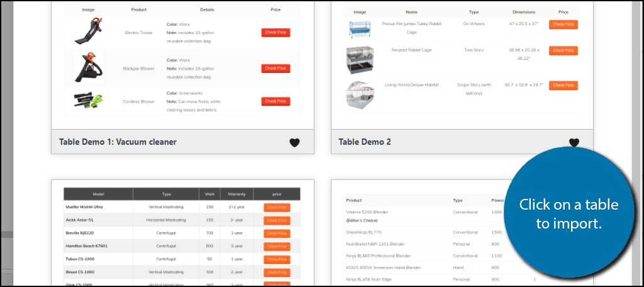Click the 'Warranty' column header
644x287 pixels.
(236, 194)
